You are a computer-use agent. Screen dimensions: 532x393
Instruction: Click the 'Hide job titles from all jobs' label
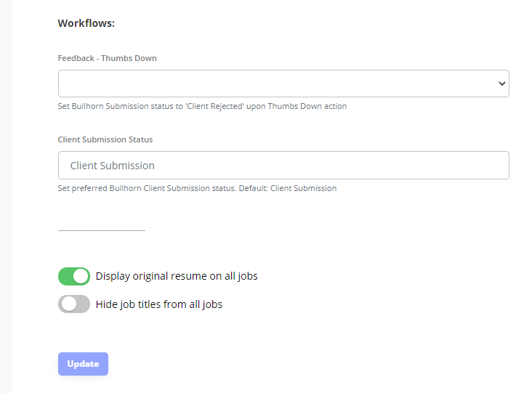159,304
